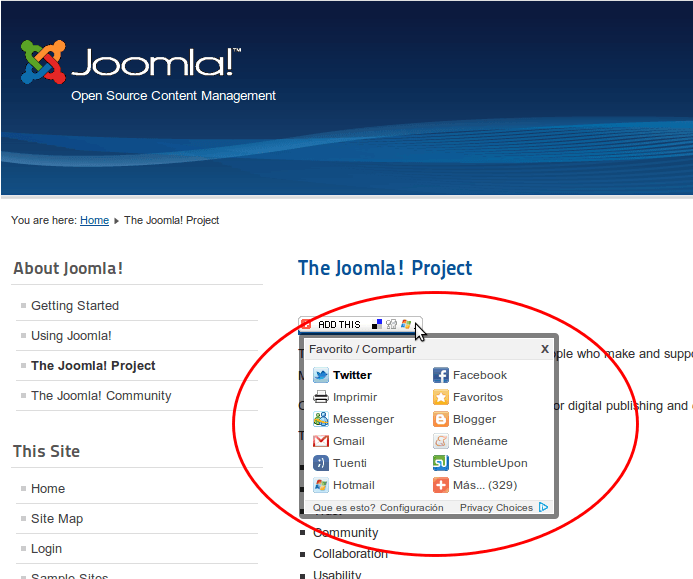This screenshot has width=693, height=579.
Task: Open the Que es esto? link
Action: coord(344,508)
